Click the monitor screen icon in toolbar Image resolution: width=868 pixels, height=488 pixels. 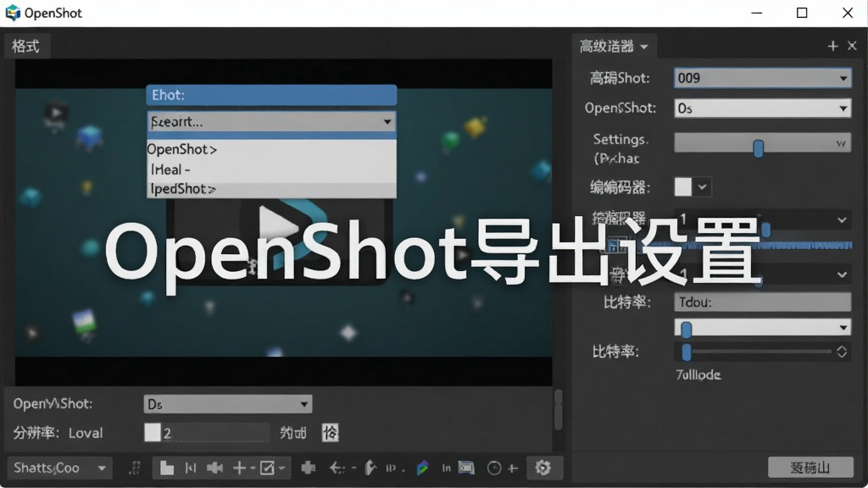[466, 468]
